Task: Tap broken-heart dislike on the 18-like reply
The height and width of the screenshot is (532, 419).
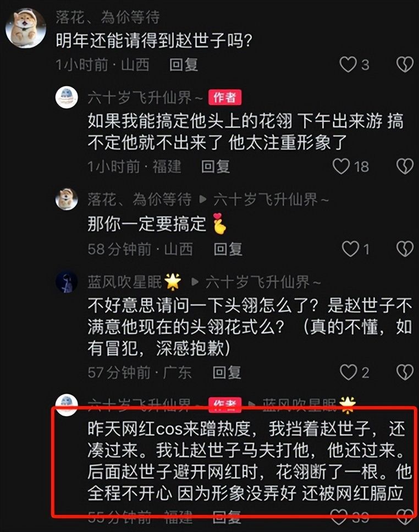Action: pos(405,166)
